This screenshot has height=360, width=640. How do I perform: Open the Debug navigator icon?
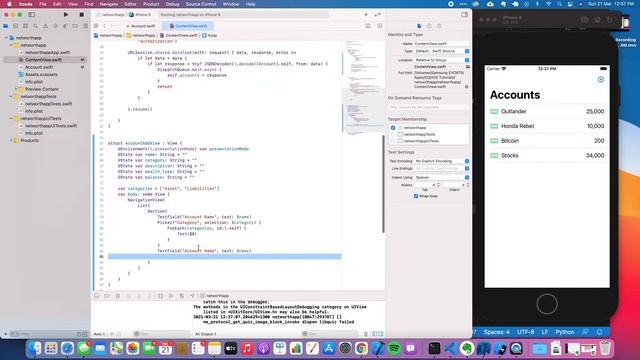tap(65, 26)
